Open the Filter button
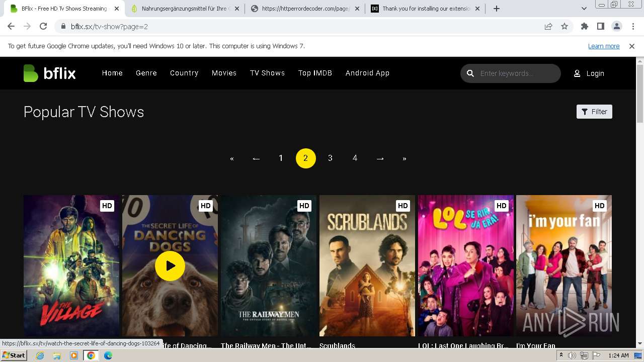The height and width of the screenshot is (362, 644). coord(594,112)
